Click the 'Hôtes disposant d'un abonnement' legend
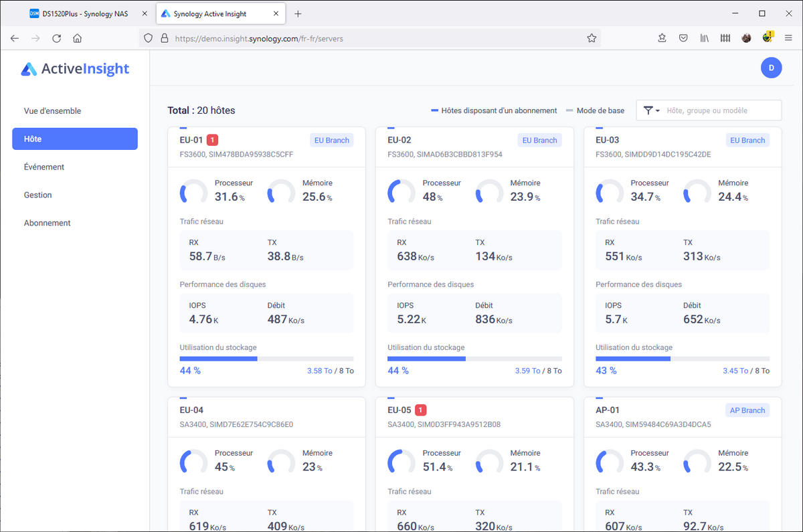This screenshot has height=532, width=803. [494, 110]
